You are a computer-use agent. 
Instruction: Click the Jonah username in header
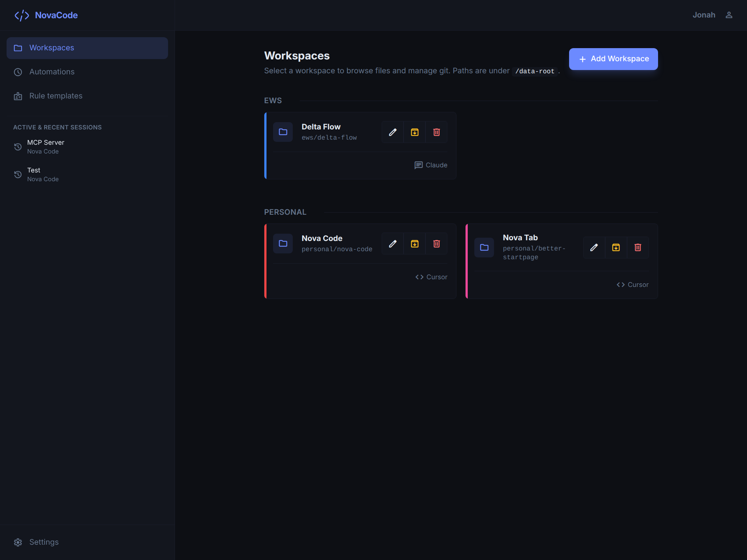click(x=704, y=15)
